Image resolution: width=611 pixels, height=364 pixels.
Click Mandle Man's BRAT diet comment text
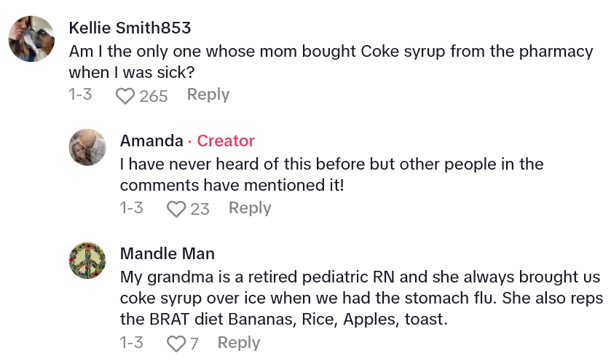pos(360,298)
